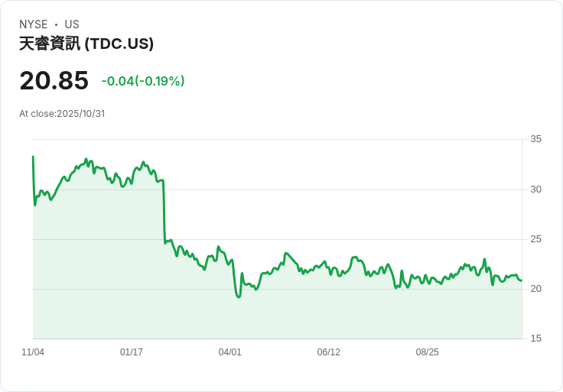Image resolution: width=563 pixels, height=392 pixels.
Task: Click the current price 20.85
Action: pyautogui.click(x=54, y=80)
